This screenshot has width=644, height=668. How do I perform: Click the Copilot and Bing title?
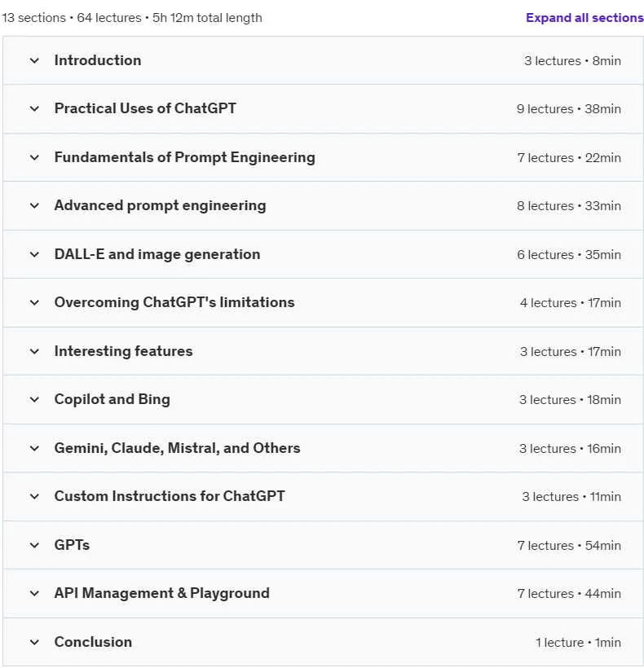tap(112, 400)
